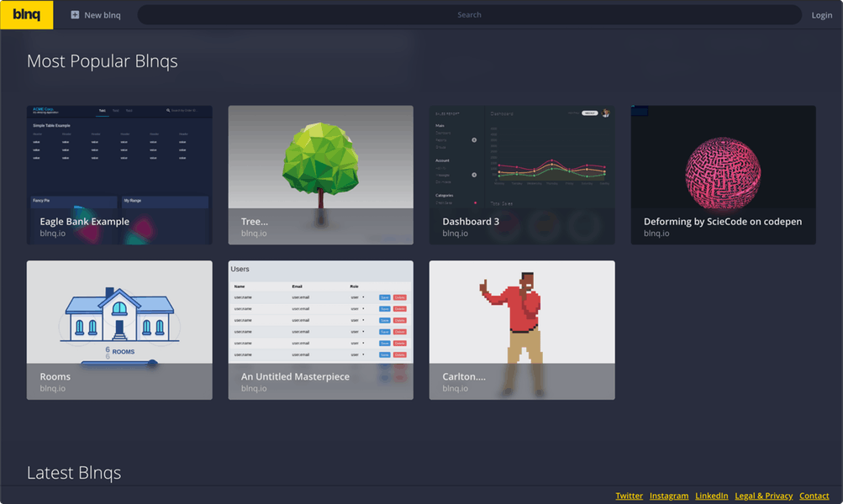This screenshot has width=843, height=504.
Task: Open An Untitled Masterpiece card
Action: (321, 330)
